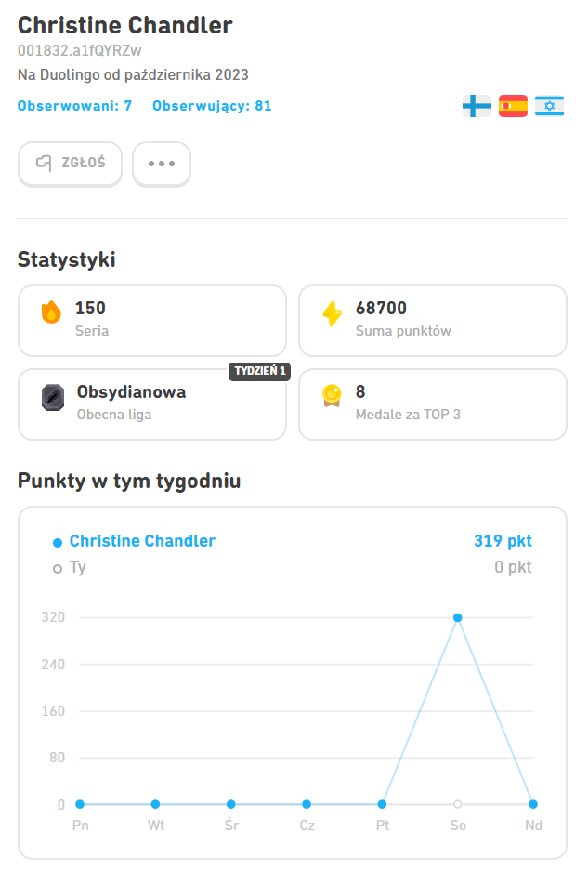588x872 pixels.
Task: Select the Obsydianowa league card
Action: [152, 404]
